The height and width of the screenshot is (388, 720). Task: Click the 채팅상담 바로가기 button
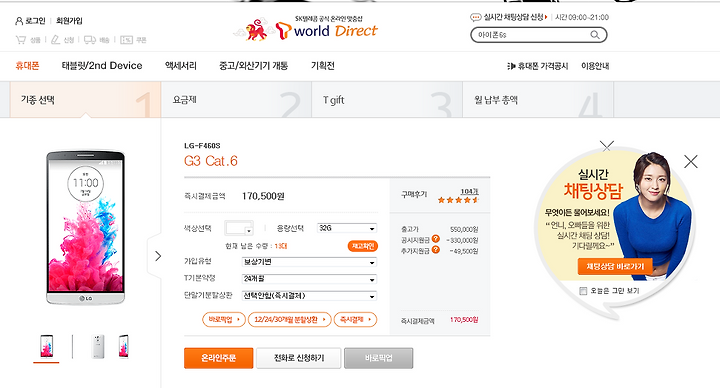tap(615, 266)
